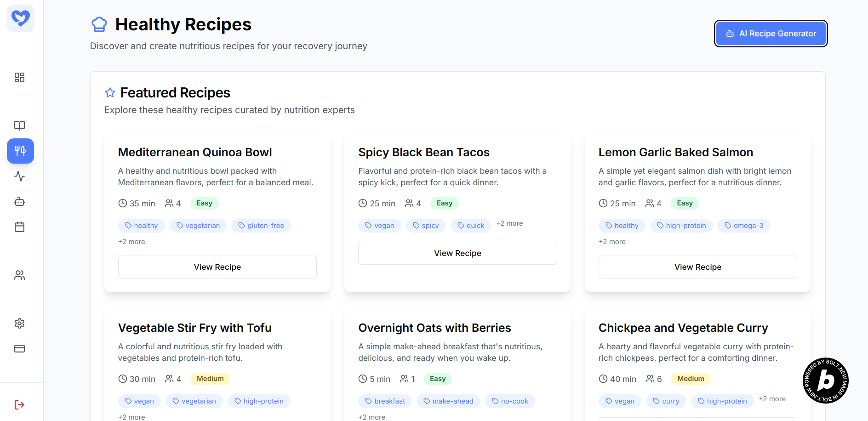Screen dimensions: 868x421
Task: Expand '+2 more' tags on Spicy Black Bean Tacos
Action: 509,223
